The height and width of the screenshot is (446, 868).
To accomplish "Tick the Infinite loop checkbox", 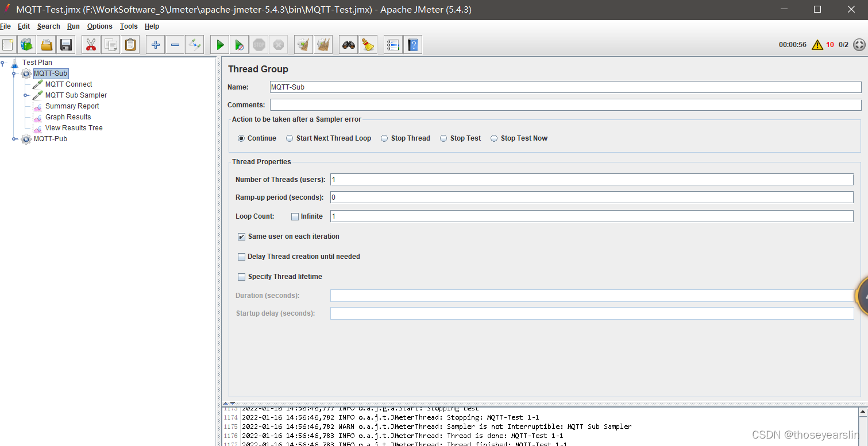I will (295, 216).
